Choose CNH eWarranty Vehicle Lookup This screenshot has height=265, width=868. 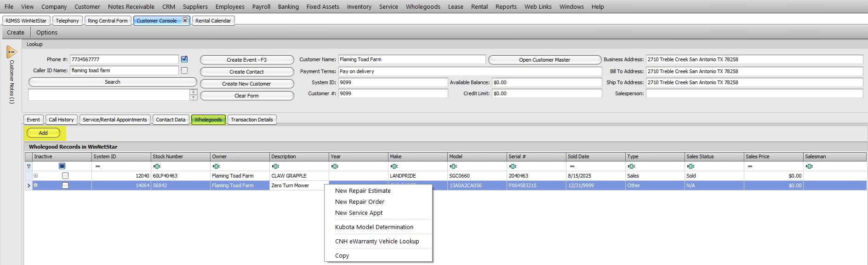pyautogui.click(x=378, y=242)
